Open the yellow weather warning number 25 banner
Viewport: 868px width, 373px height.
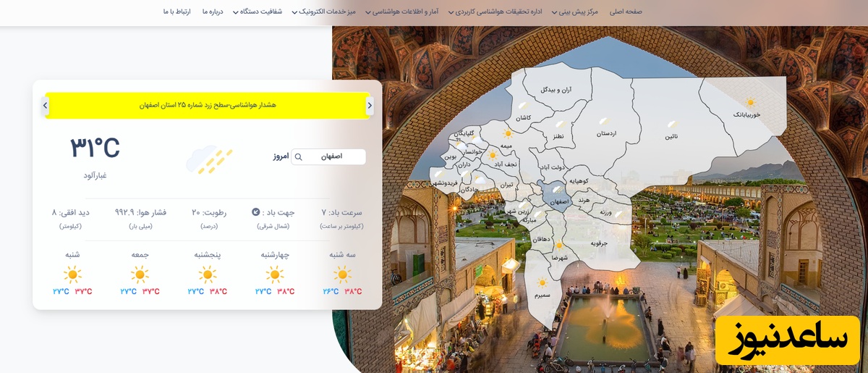(208, 106)
